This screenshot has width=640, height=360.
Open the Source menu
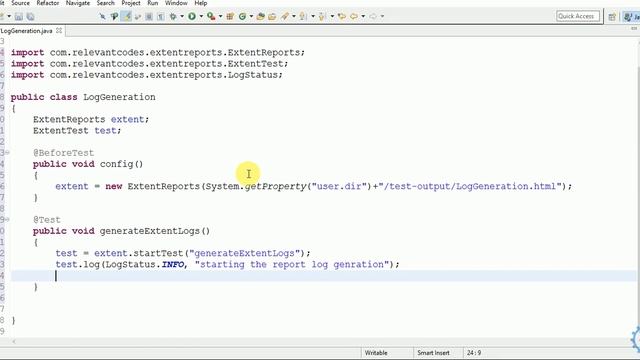tap(20, 3)
